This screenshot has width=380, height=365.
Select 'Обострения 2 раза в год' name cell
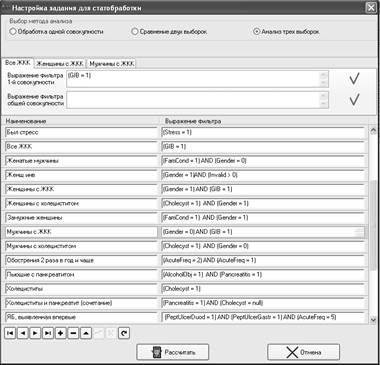click(x=81, y=260)
